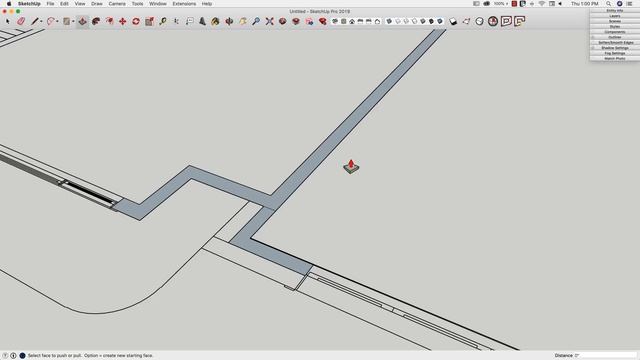Click the Distance measurement input field

605,356
